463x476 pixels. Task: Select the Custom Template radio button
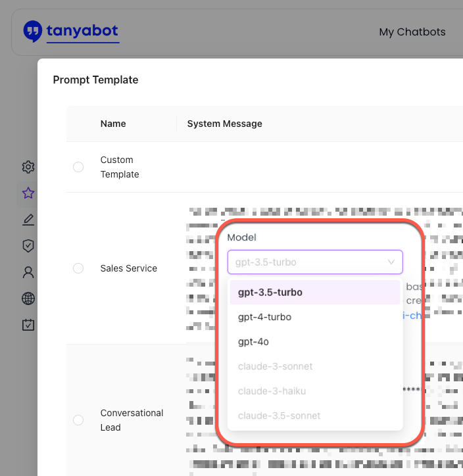[78, 167]
